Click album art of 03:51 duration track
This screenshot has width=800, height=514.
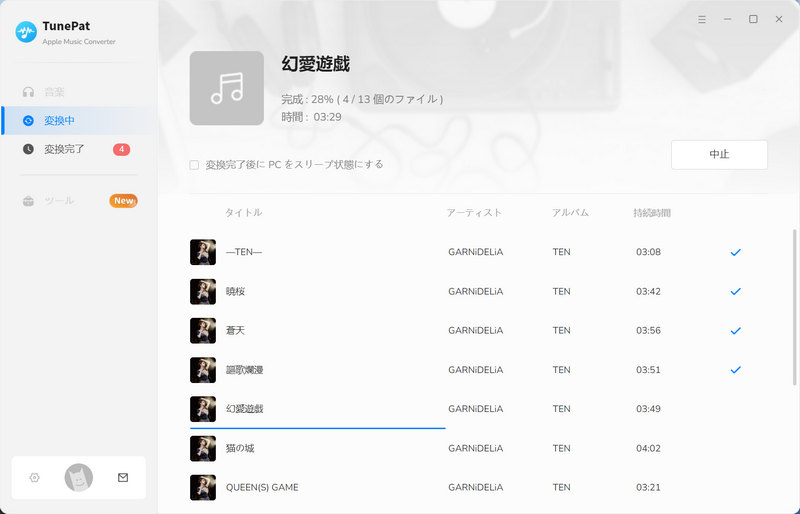[x=203, y=370]
